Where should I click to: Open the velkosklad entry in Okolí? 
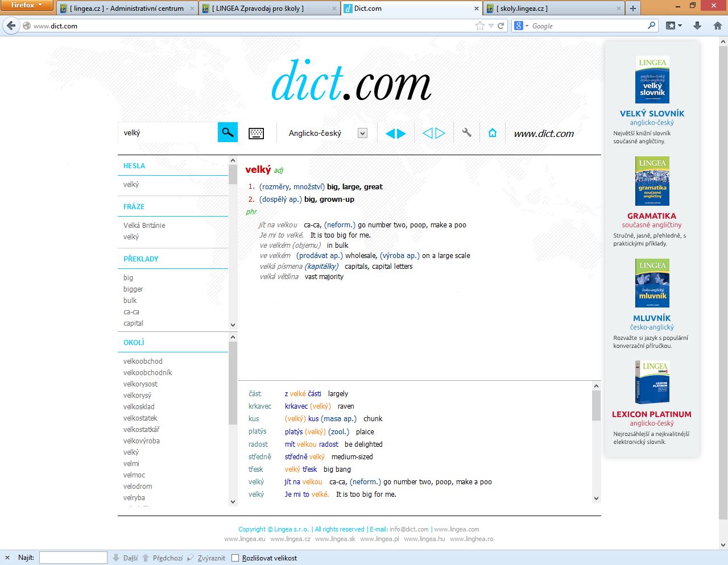[x=139, y=406]
